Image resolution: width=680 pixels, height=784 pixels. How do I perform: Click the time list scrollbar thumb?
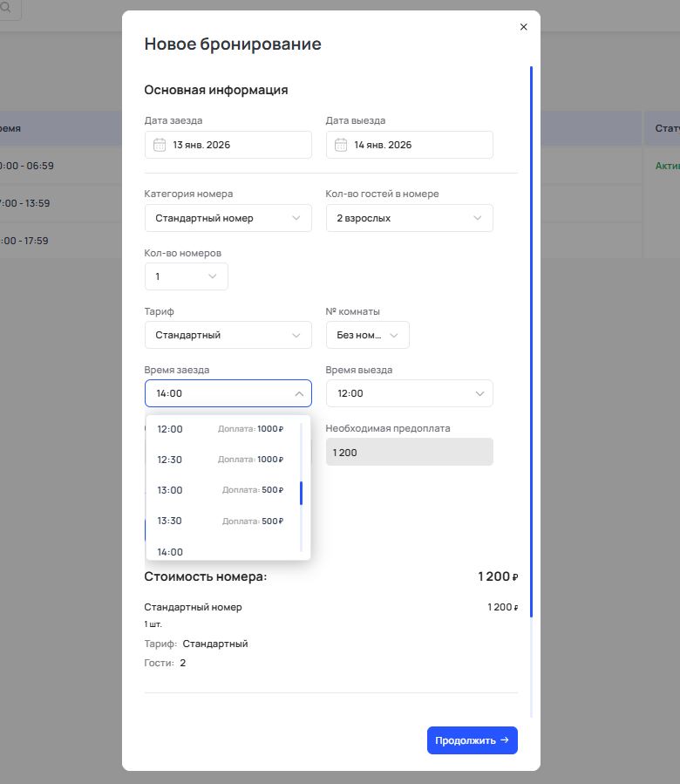pyautogui.click(x=301, y=493)
